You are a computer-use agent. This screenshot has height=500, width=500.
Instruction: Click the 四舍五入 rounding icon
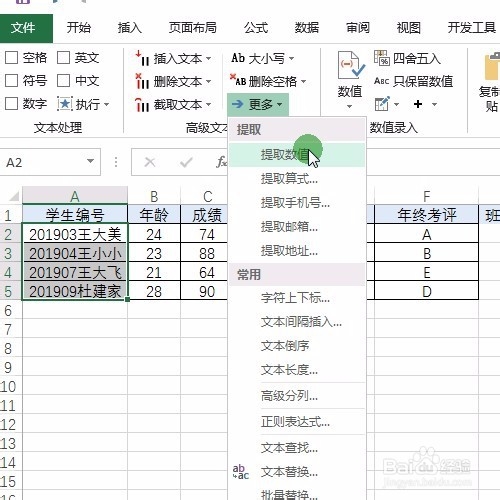[x=382, y=58]
